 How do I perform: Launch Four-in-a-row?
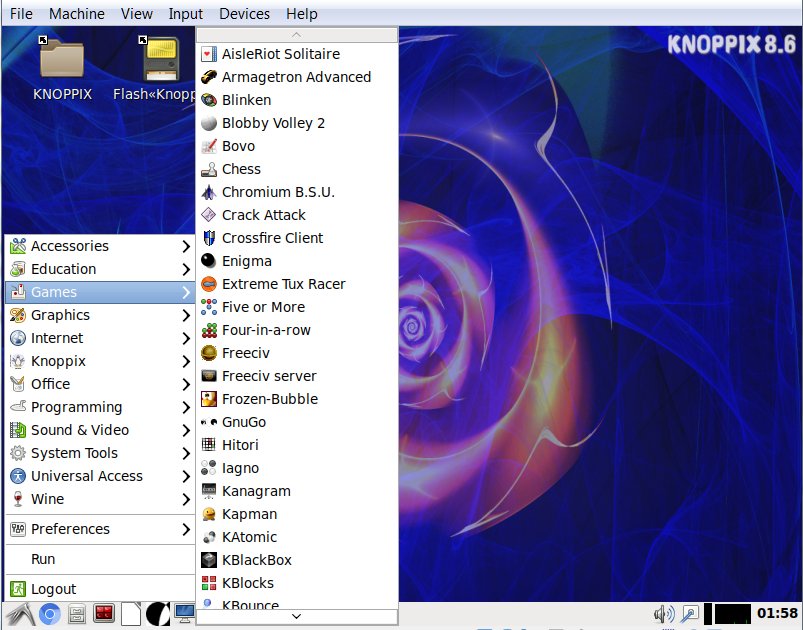(297, 330)
